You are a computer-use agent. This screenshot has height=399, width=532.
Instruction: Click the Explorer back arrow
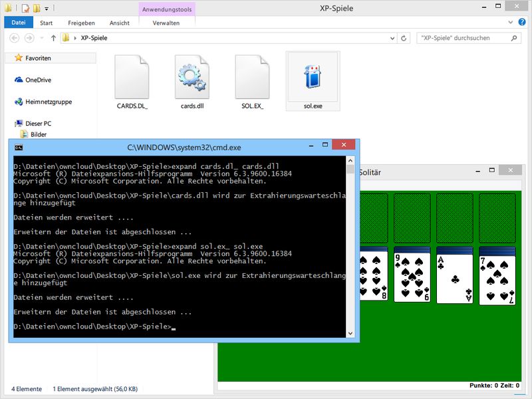pos(14,38)
